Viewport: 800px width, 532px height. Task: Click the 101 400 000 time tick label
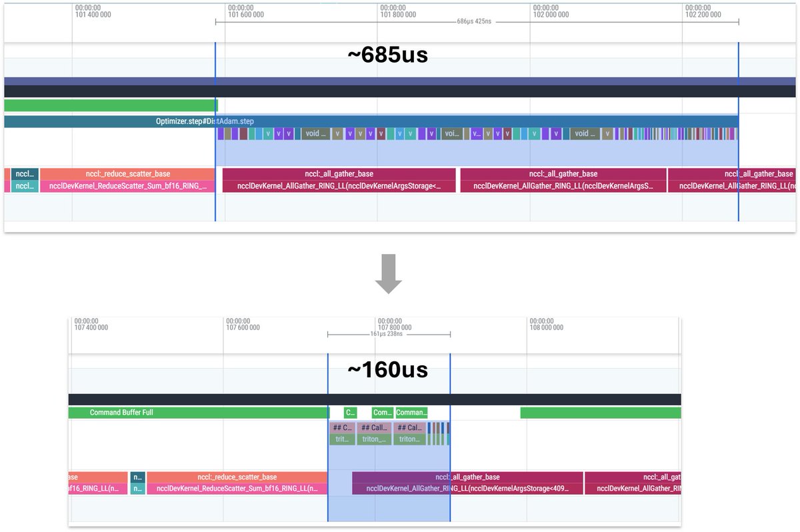(93, 11)
